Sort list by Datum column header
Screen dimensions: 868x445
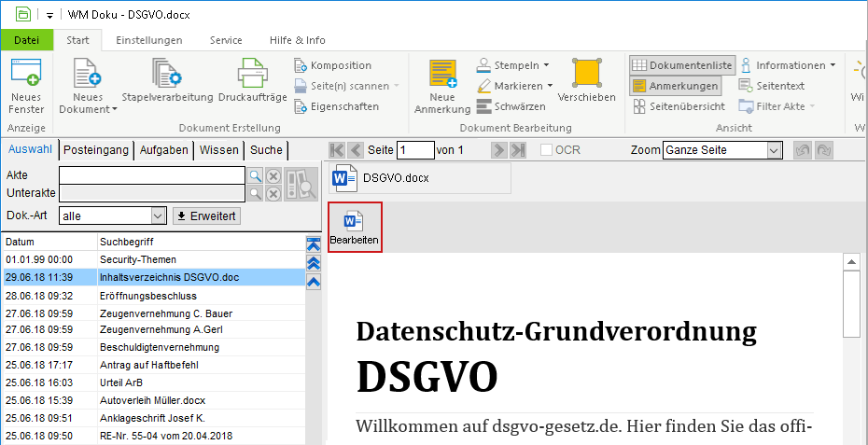tap(49, 242)
